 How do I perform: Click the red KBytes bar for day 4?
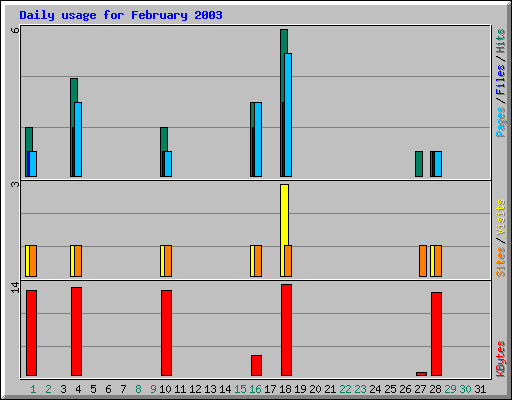click(76, 331)
